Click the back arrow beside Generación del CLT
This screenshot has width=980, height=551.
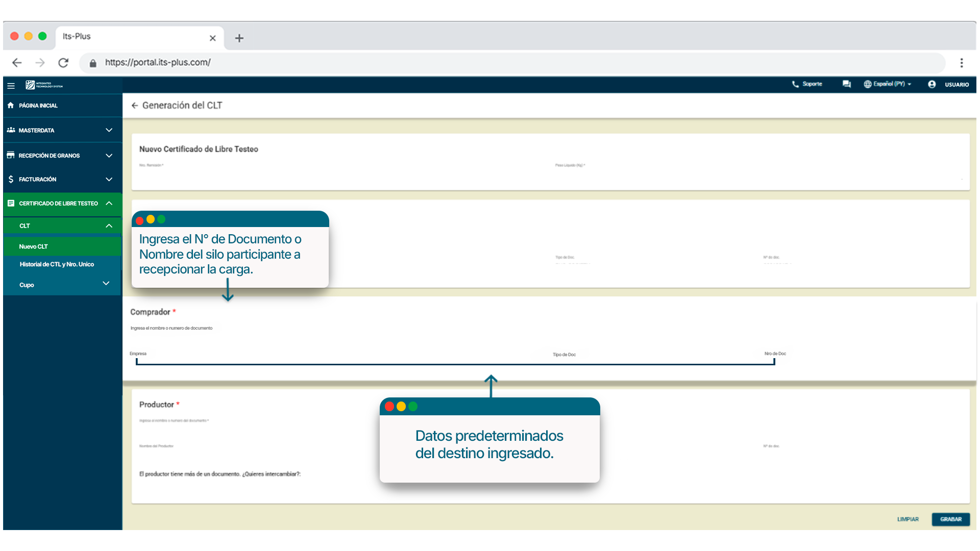(x=135, y=106)
